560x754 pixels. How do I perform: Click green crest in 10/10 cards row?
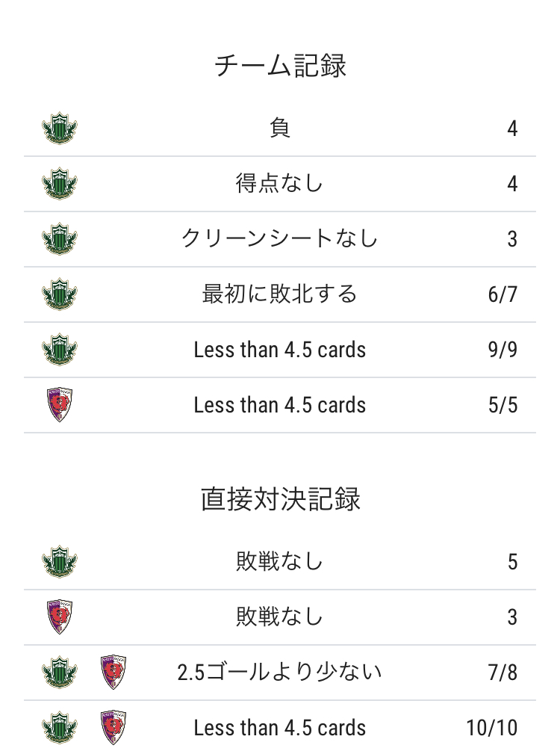click(x=60, y=728)
